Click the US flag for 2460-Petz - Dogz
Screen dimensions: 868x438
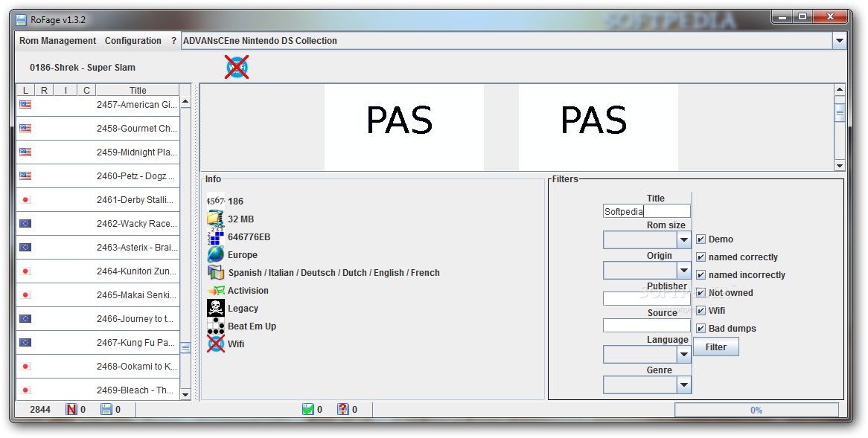click(25, 175)
